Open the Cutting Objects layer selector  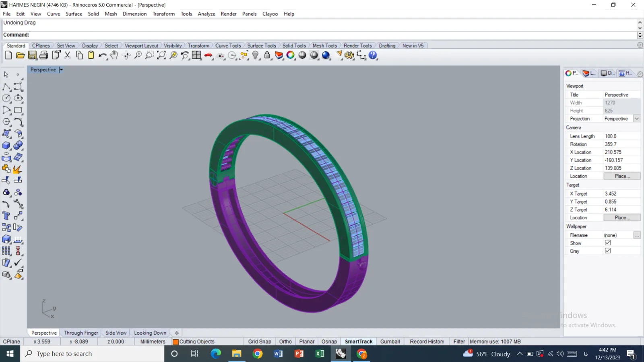click(194, 341)
